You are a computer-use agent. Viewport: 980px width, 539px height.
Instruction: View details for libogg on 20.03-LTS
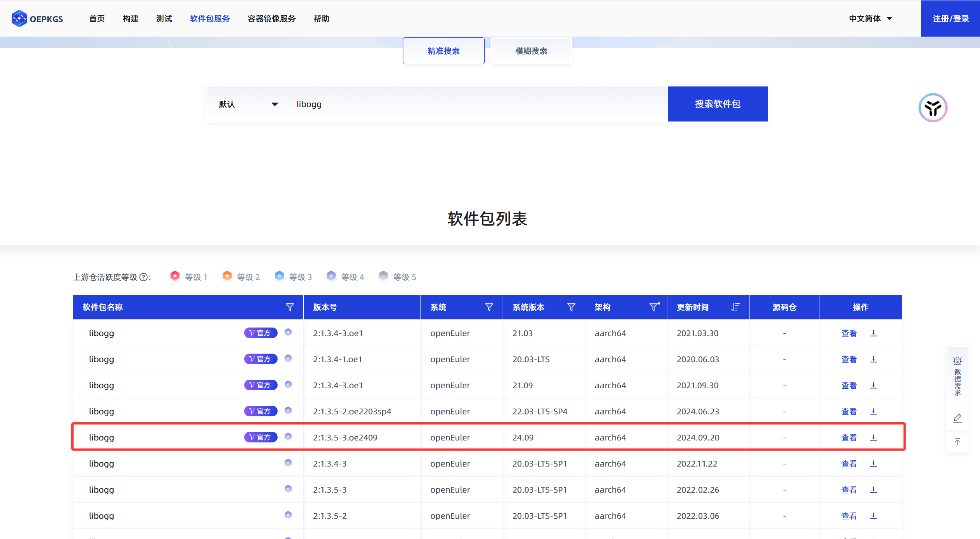(849, 359)
